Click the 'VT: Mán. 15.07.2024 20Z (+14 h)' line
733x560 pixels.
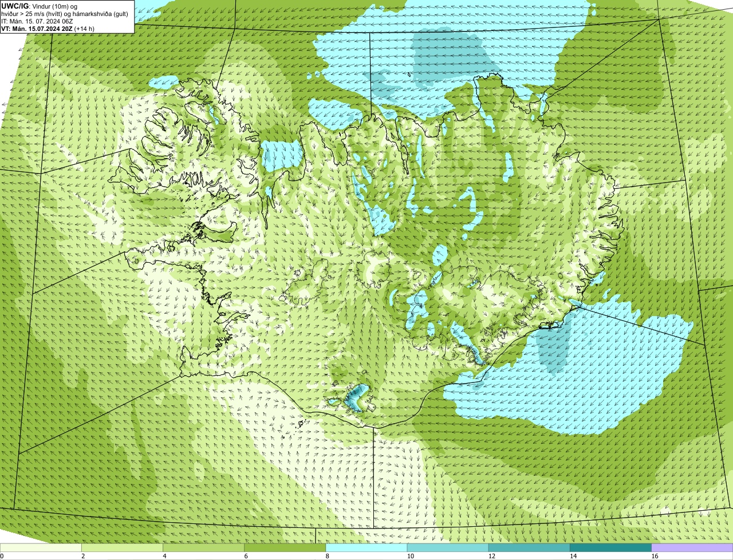click(48, 28)
